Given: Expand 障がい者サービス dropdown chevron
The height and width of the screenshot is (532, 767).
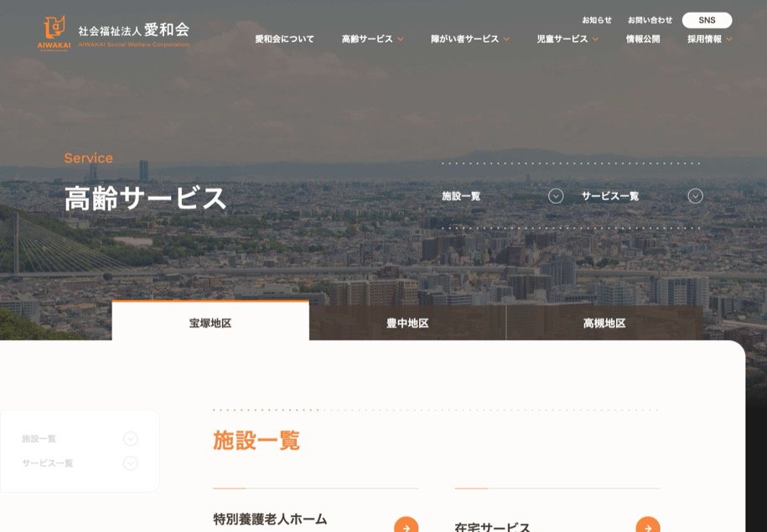Looking at the screenshot, I should pyautogui.click(x=506, y=39).
